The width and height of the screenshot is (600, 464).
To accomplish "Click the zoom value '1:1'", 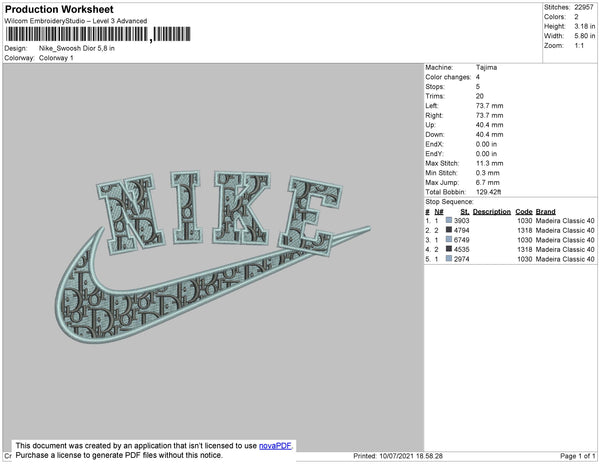I will [x=579, y=46].
